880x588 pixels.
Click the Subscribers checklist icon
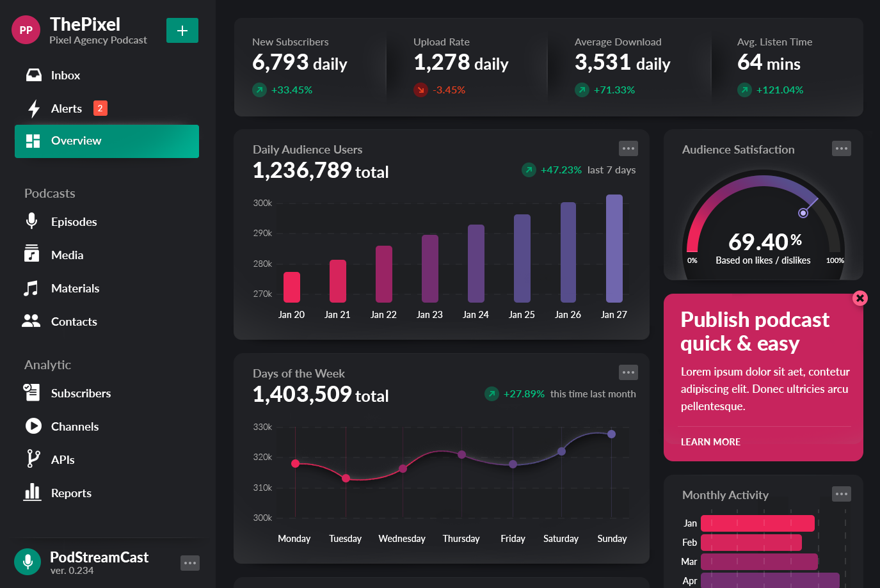[31, 392]
